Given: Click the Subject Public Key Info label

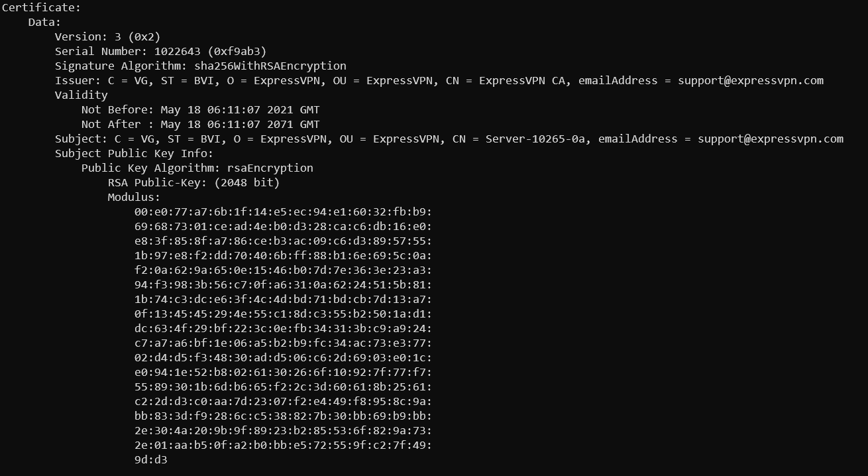Looking at the screenshot, I should point(134,153).
